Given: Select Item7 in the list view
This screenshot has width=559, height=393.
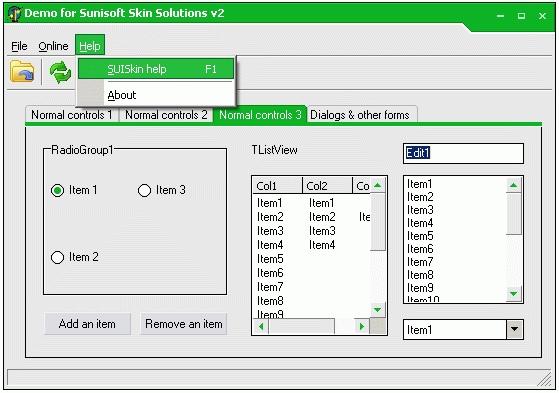Looking at the screenshot, I should tap(270, 287).
